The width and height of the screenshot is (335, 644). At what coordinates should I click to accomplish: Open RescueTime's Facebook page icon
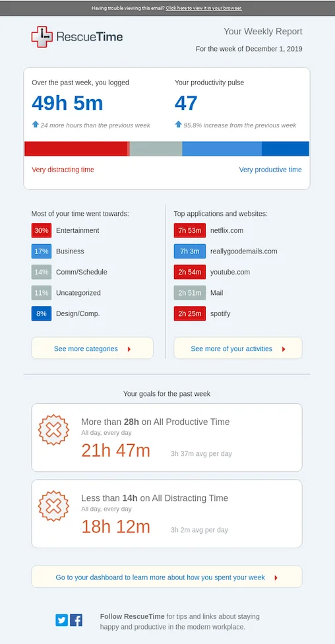click(76, 620)
